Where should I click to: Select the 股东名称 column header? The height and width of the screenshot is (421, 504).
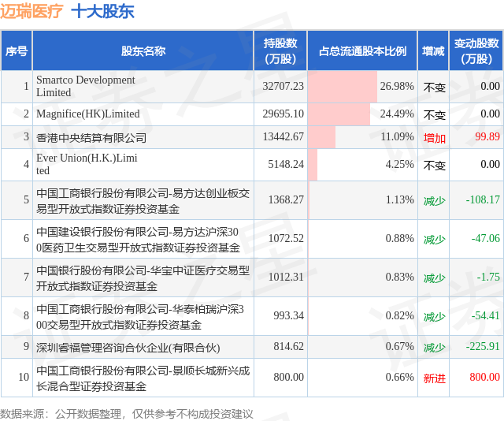point(143,51)
